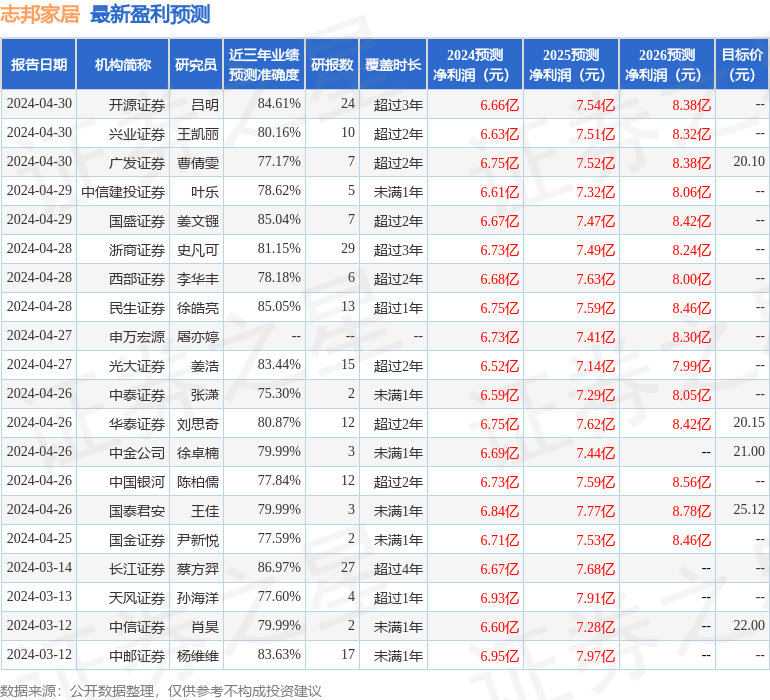Click the 2026预测净利润 column header
This screenshot has width=770, height=700.
667,65
